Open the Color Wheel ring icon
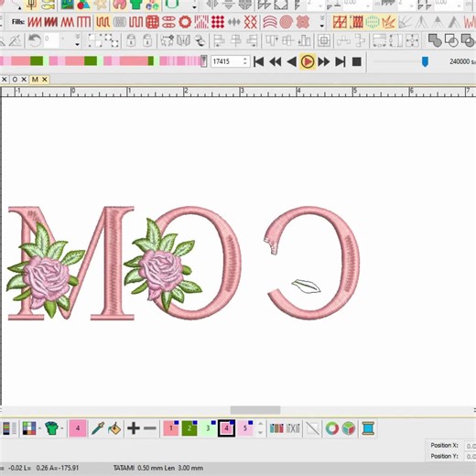 332,428
